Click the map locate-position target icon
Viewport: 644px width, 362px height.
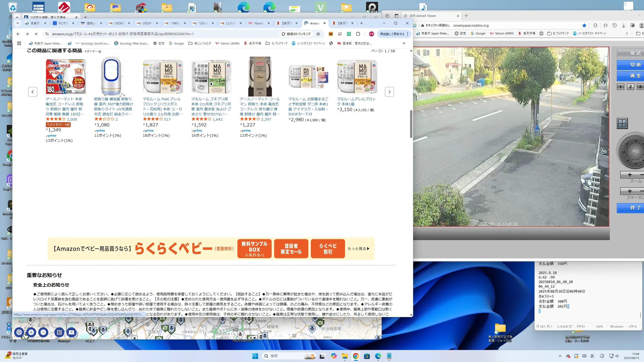pos(19,332)
